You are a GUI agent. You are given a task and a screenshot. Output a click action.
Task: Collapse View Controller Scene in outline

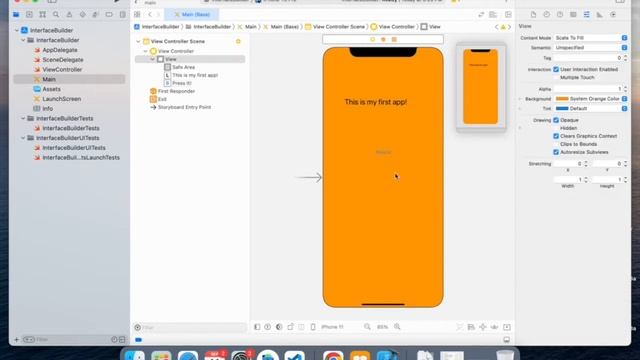[x=138, y=41]
